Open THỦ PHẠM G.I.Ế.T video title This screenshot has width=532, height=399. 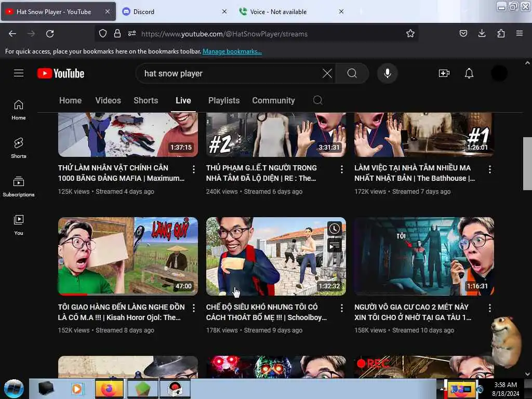(261, 172)
